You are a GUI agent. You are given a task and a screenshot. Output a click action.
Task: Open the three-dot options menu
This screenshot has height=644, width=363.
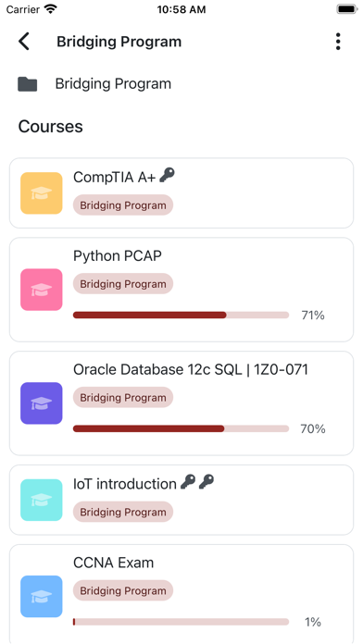point(338,42)
